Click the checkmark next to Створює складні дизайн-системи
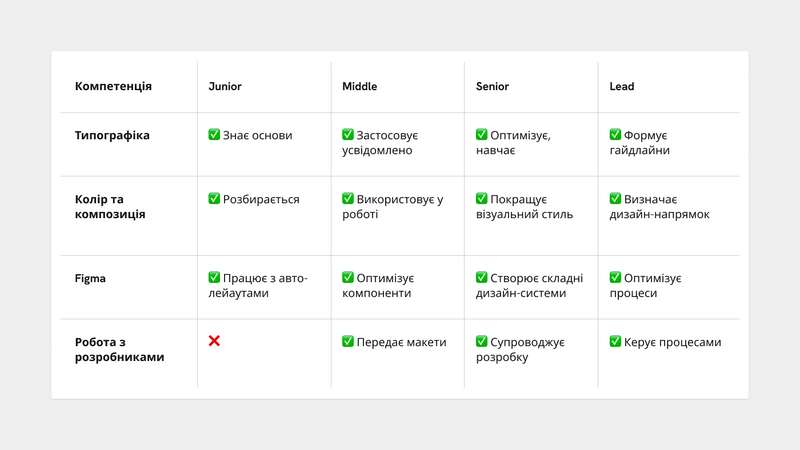This screenshot has height=450, width=800. [482, 278]
